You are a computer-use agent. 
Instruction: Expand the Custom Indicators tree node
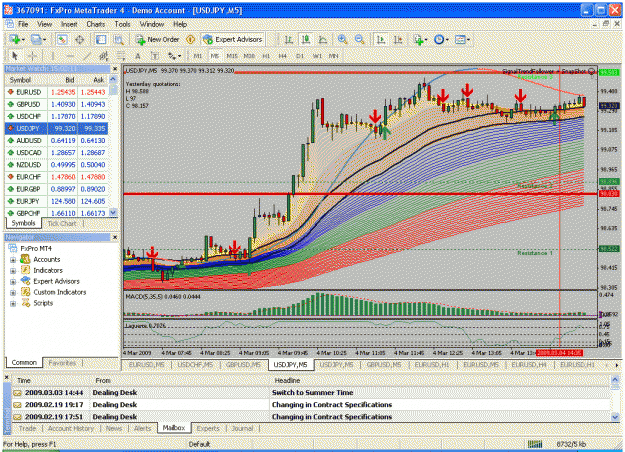[x=13, y=293]
